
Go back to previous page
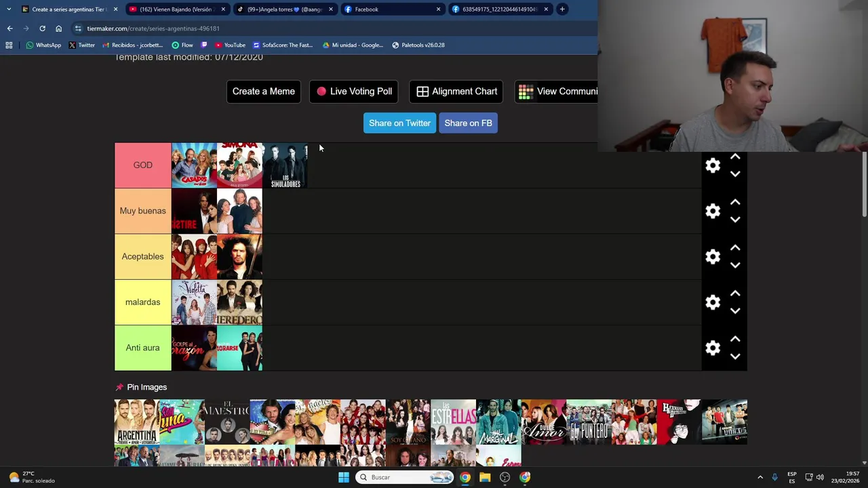(x=9, y=28)
